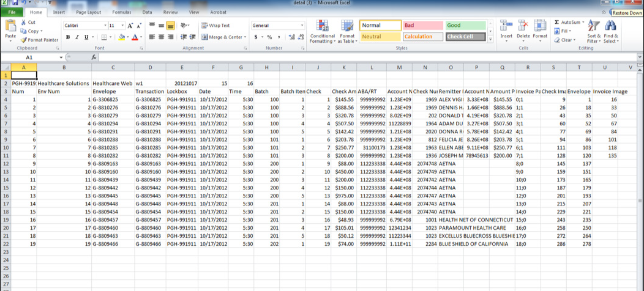Click Decrease Decimal icon
This screenshot has height=291, width=644.
point(301,37)
